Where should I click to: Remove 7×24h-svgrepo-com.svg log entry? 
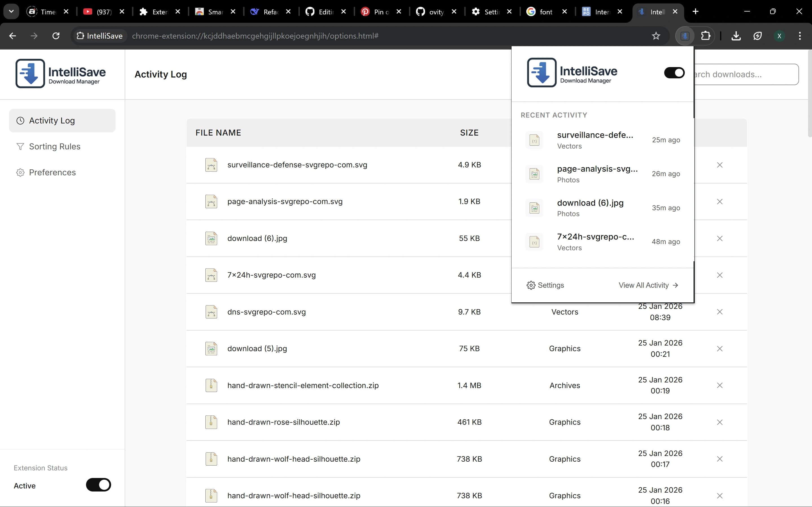click(x=719, y=275)
